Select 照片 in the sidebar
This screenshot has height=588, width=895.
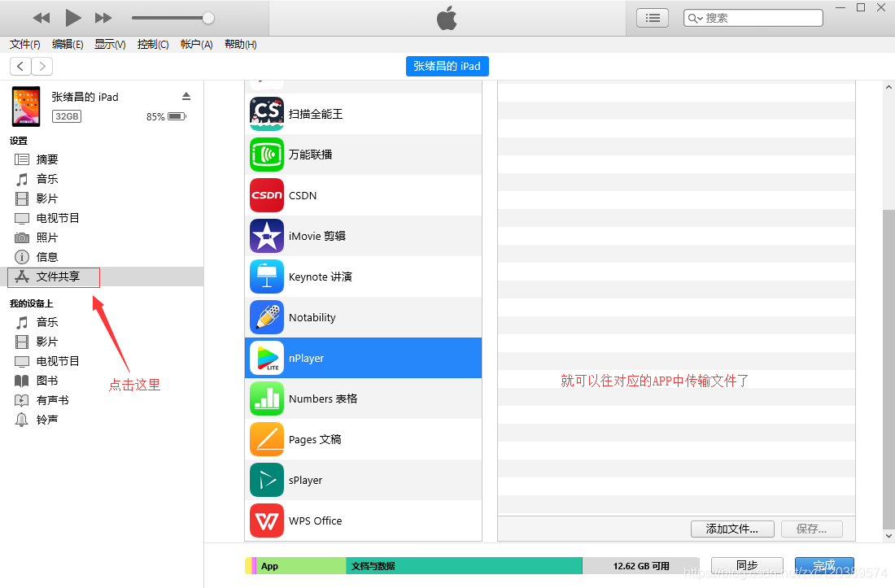coord(47,237)
